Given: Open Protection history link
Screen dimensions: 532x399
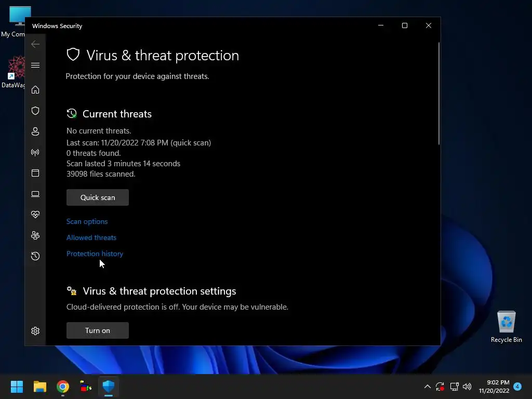Looking at the screenshot, I should (x=95, y=254).
